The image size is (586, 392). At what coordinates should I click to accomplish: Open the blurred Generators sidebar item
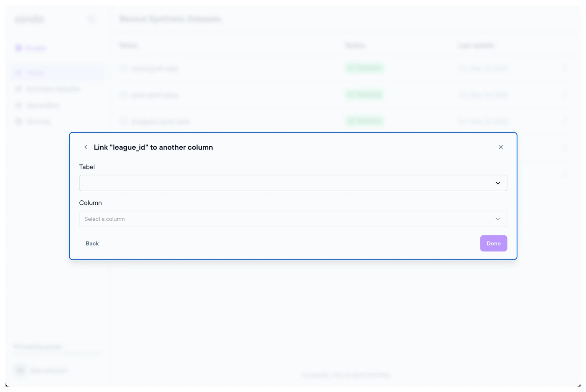43,105
